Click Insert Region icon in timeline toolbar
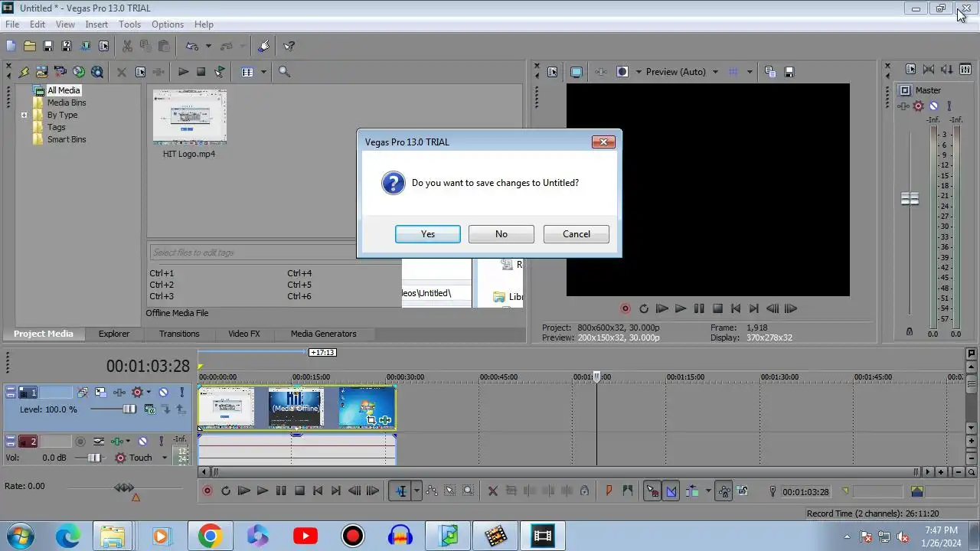This screenshot has width=980, height=551. [628, 491]
